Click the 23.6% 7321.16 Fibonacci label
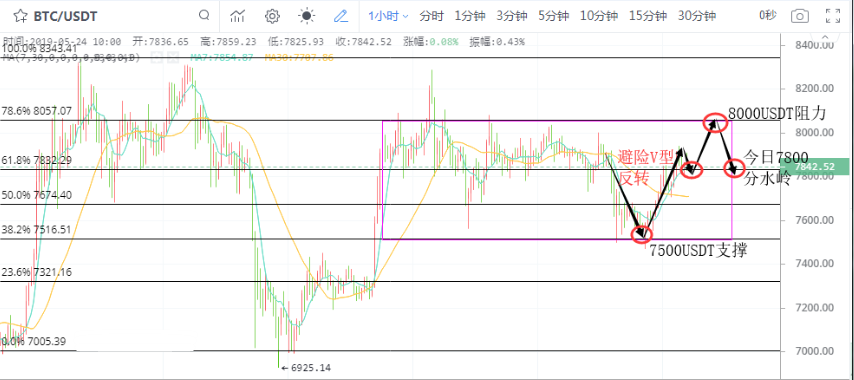 coord(36,272)
